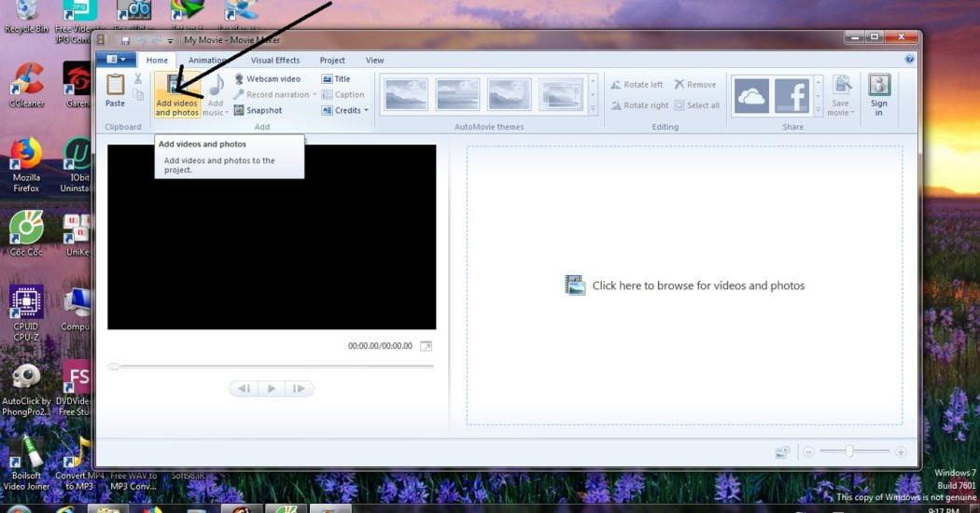This screenshot has height=513, width=980.
Task: Click here to browse for videos and photos
Action: pos(684,285)
